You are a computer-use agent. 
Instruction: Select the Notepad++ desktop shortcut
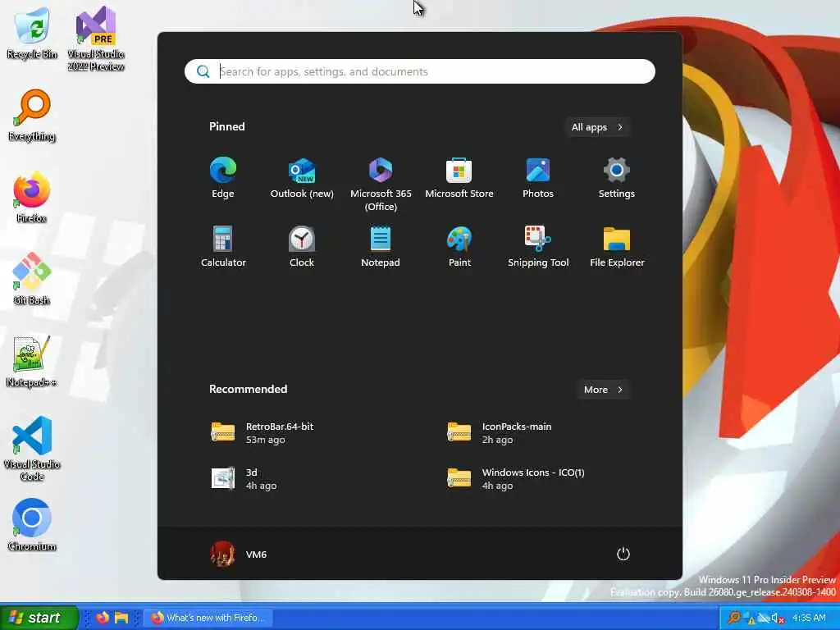point(32,362)
